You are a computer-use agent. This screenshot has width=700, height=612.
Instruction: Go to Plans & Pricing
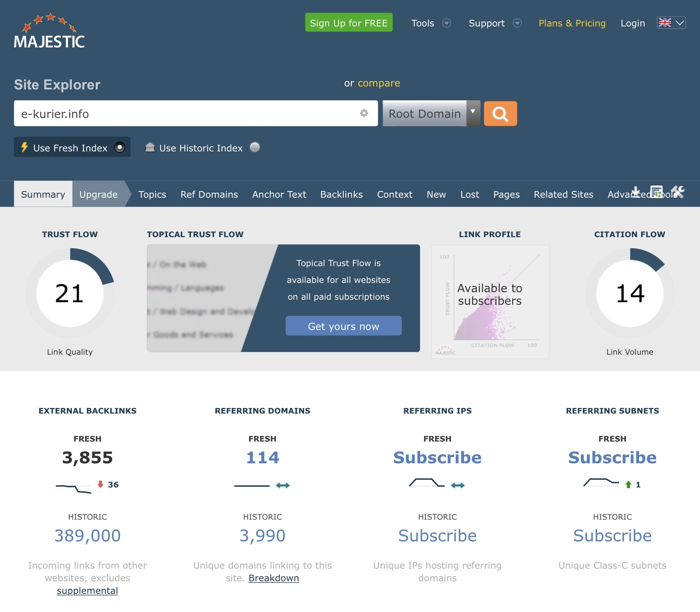coord(572,23)
